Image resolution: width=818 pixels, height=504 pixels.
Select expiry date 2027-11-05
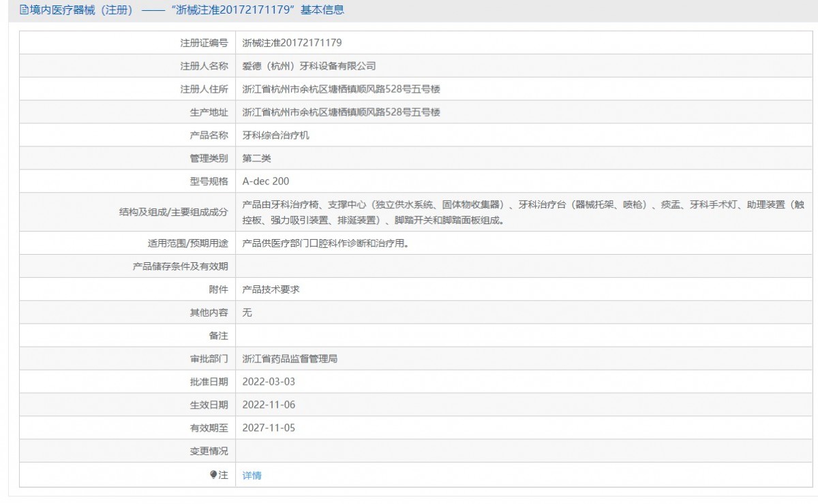(x=269, y=428)
